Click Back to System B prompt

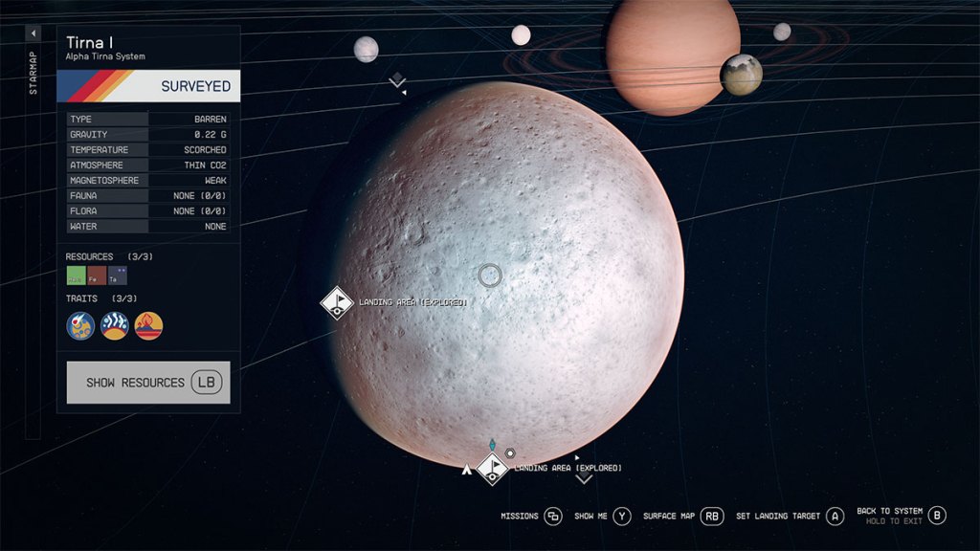tap(937, 515)
